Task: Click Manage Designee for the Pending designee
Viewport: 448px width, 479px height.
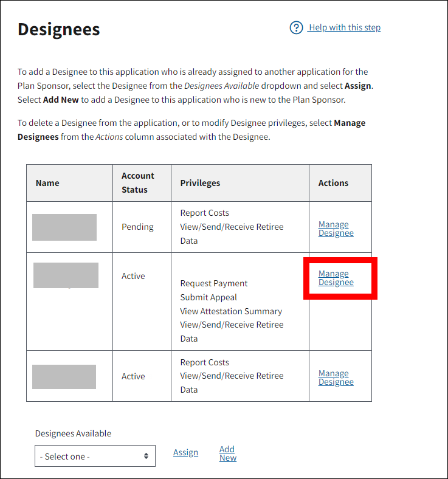Action: click(x=336, y=229)
